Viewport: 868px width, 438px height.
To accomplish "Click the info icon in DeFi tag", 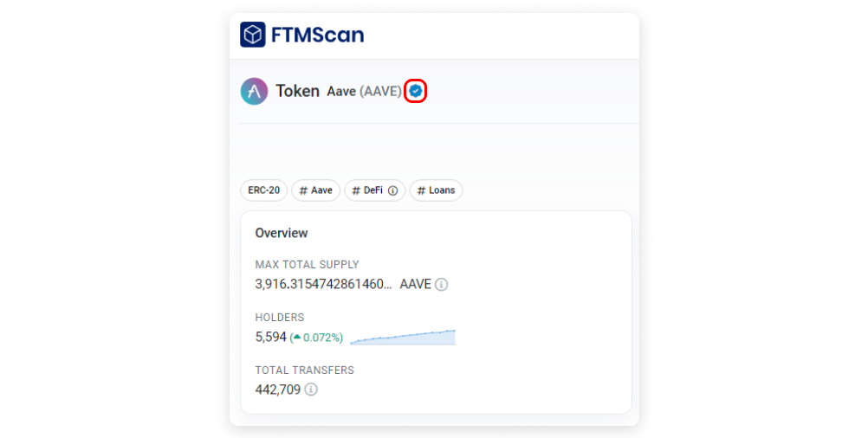I will 392,190.
